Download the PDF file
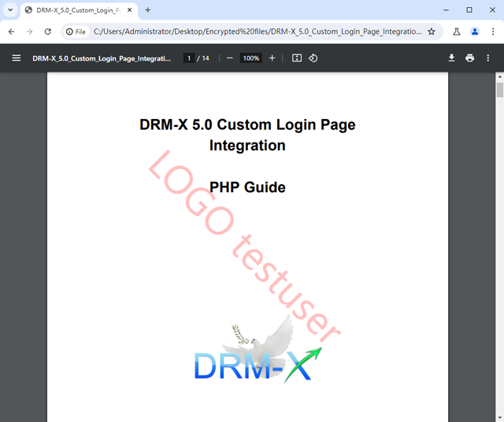The image size is (504, 422). (451, 58)
